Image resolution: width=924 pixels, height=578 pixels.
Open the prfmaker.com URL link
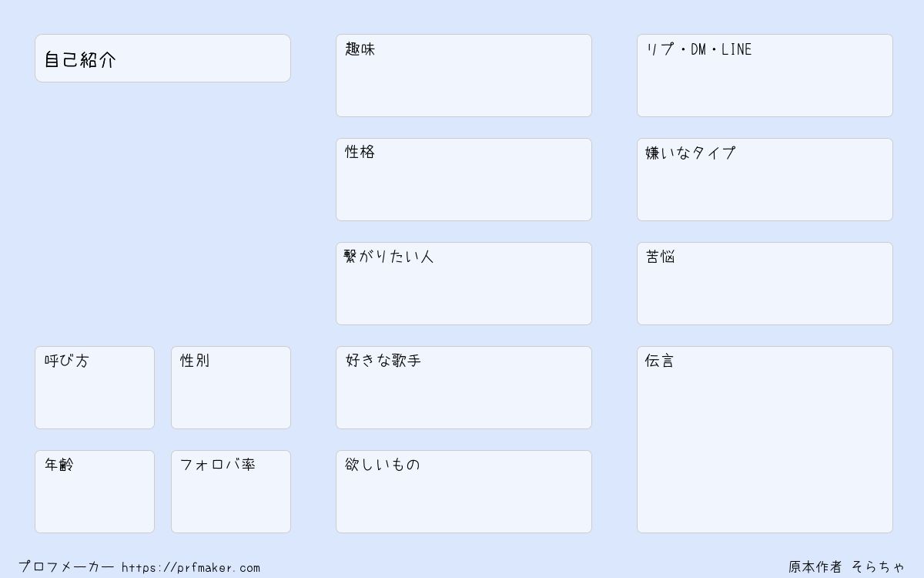click(x=191, y=568)
